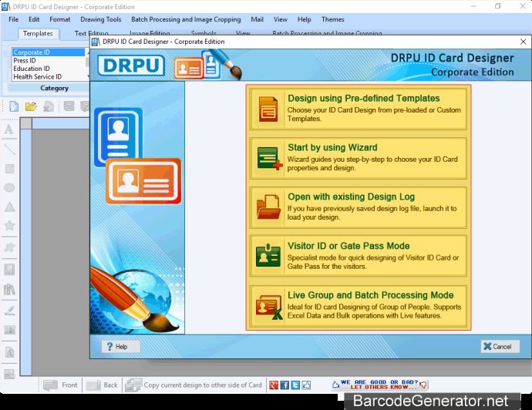Screen dimensions: 532x410
Task: Choose Open with existing Design Log option
Action: [359, 207]
